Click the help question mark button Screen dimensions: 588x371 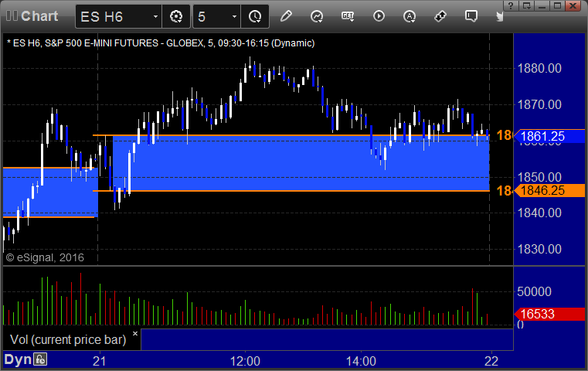coord(511,5)
